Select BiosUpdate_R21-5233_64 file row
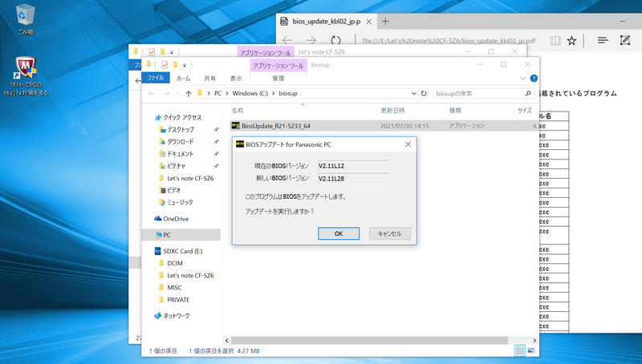Screen dimensions: 642x364 click(x=384, y=126)
